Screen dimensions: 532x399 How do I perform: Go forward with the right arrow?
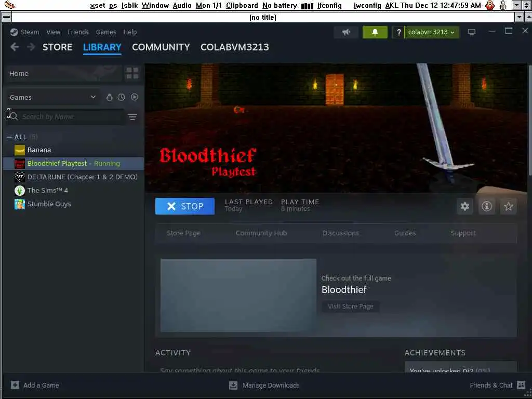pos(31,47)
